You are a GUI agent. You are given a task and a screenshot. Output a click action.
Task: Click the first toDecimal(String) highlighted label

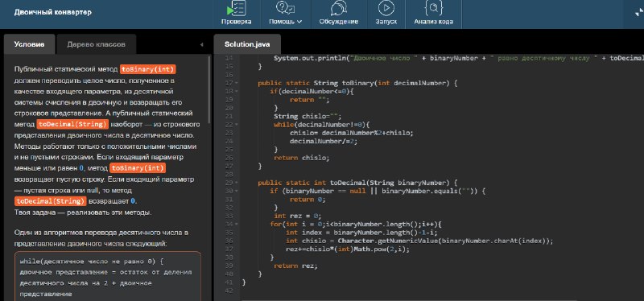click(72, 124)
